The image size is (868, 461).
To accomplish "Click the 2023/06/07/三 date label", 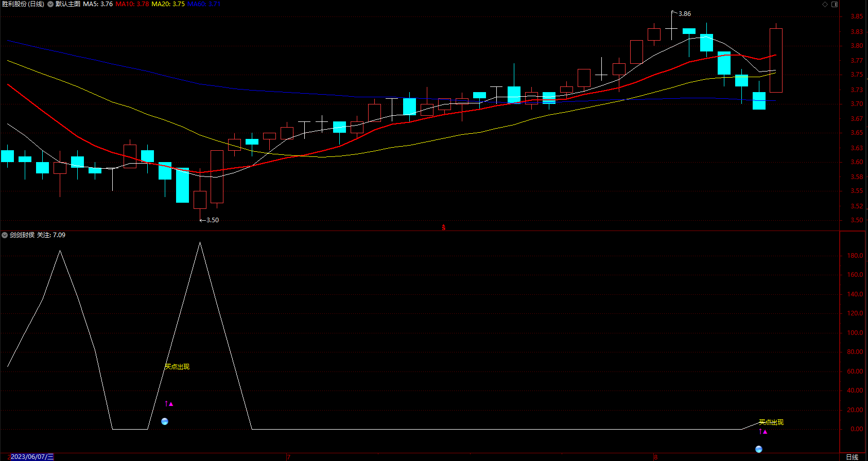I will pyautogui.click(x=32, y=457).
